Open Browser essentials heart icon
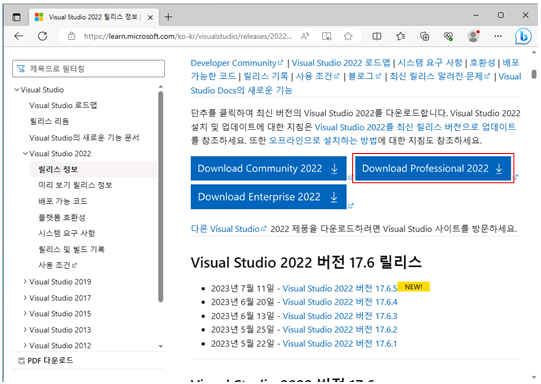 (448, 36)
